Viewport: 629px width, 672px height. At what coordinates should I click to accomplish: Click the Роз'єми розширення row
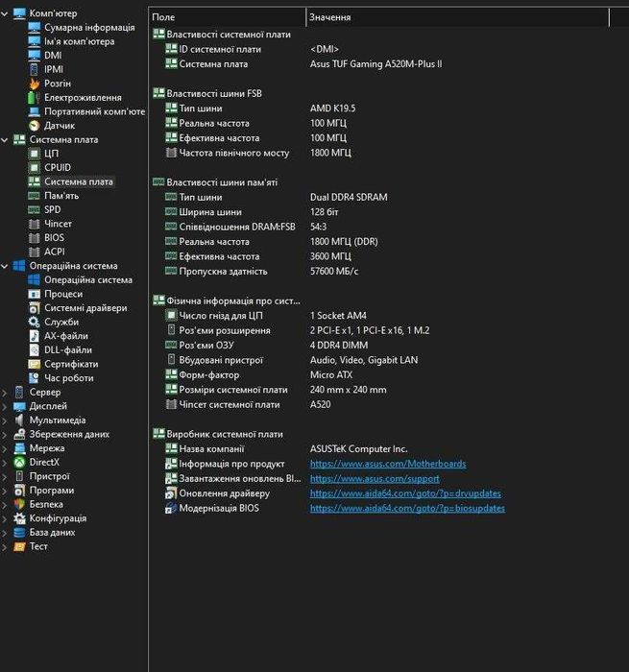tap(225, 330)
